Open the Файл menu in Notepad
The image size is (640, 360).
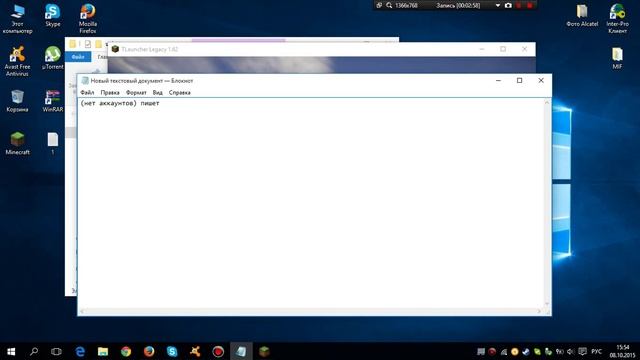(87, 93)
